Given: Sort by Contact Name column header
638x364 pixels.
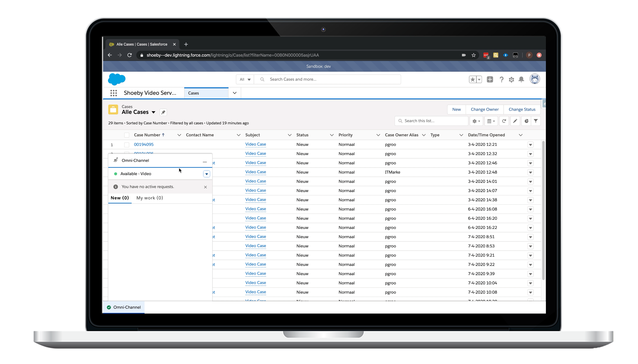Looking at the screenshot, I should tap(200, 135).
